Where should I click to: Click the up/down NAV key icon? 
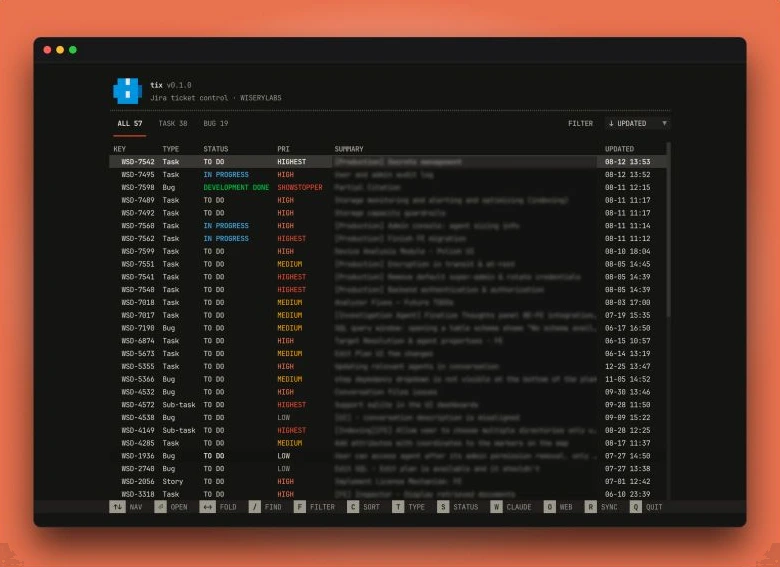(x=117, y=507)
